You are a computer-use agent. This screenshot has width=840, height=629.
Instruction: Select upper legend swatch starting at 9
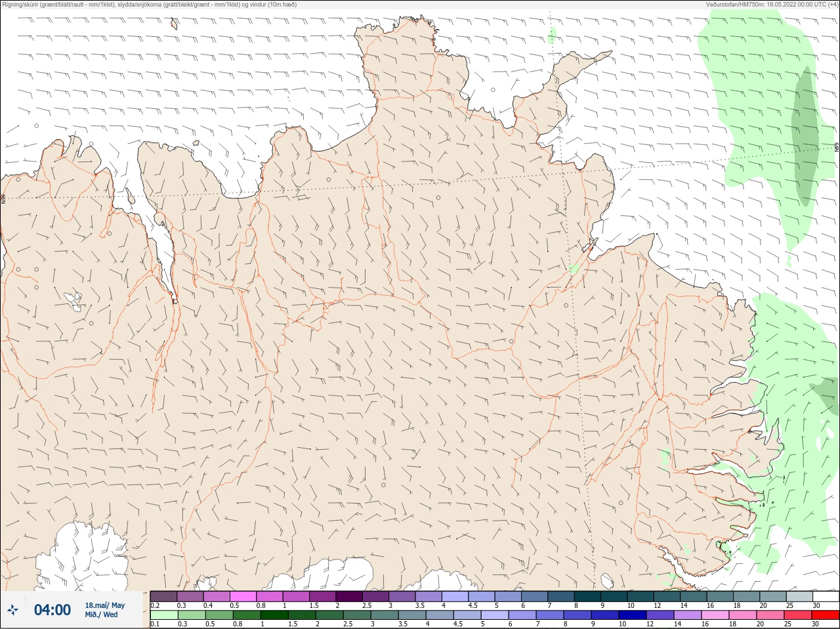[x=614, y=596]
